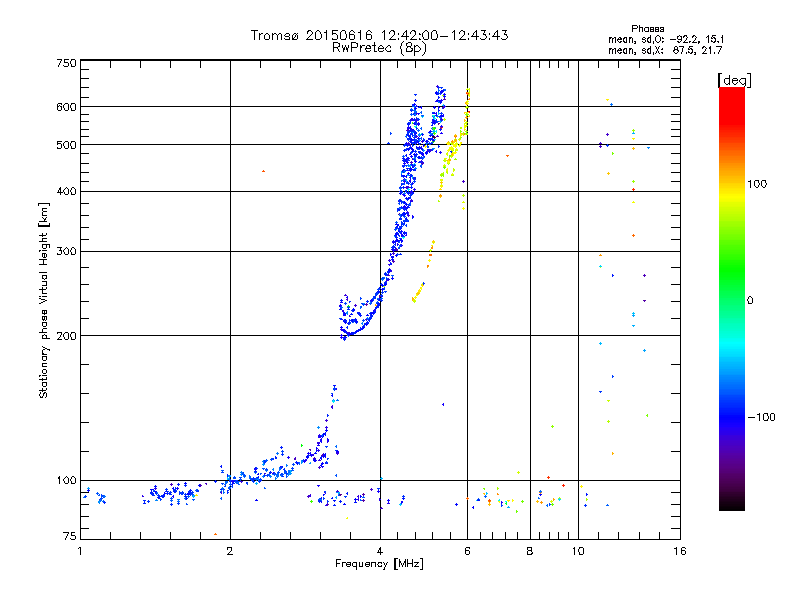
Task: Click the y-axis '100' tick label
Action: tap(67, 480)
